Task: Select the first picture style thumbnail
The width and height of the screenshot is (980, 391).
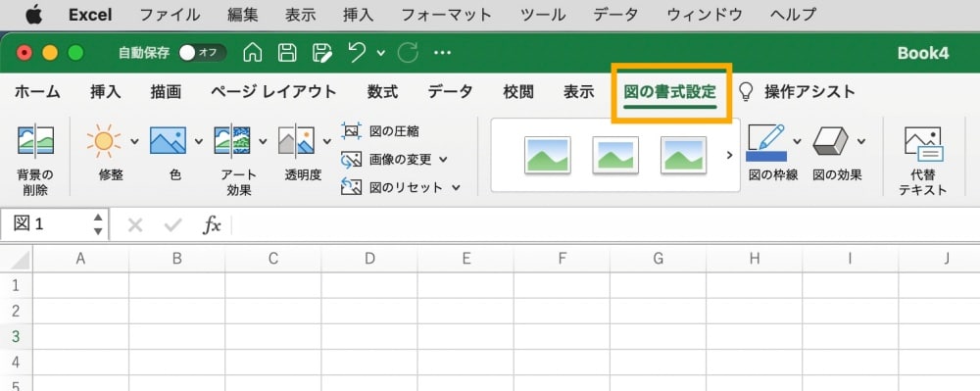Action: point(548,155)
